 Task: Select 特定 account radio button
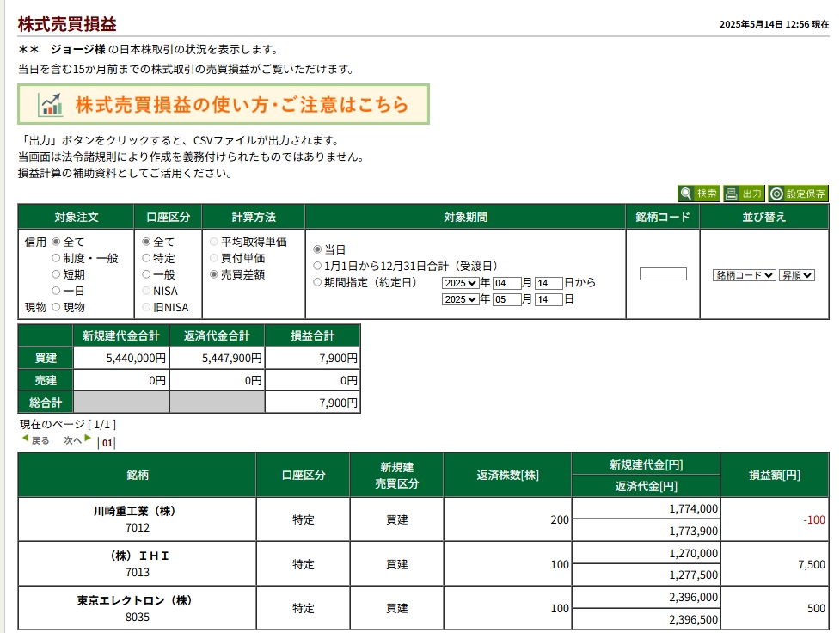coord(145,258)
